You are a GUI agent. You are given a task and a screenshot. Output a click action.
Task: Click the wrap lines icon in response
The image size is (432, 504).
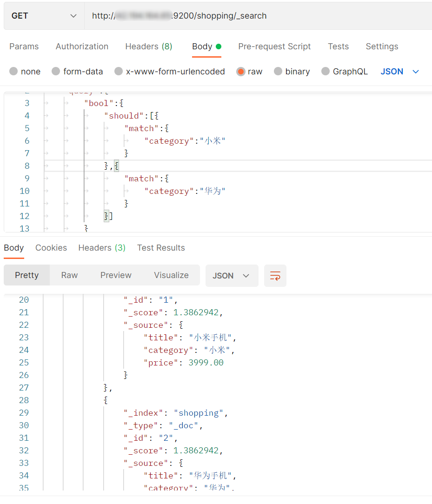click(275, 276)
